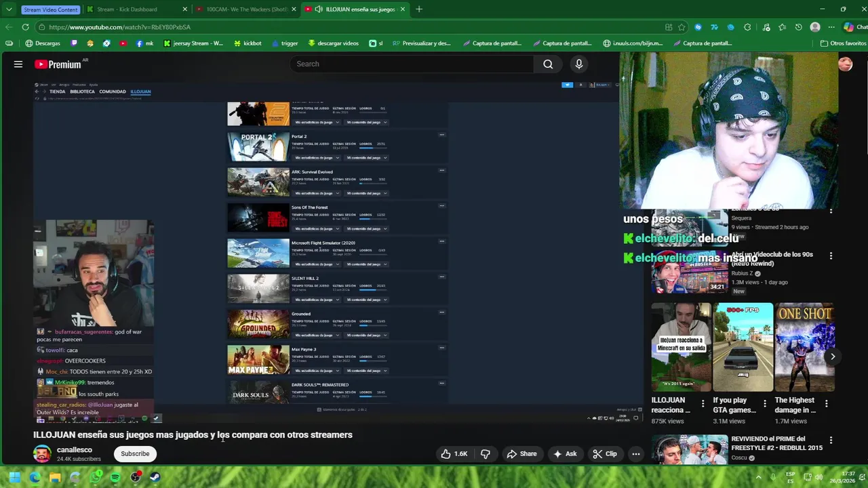This screenshot has height=488, width=868.
Task: Open more video actions ellipsis
Action: point(635,454)
